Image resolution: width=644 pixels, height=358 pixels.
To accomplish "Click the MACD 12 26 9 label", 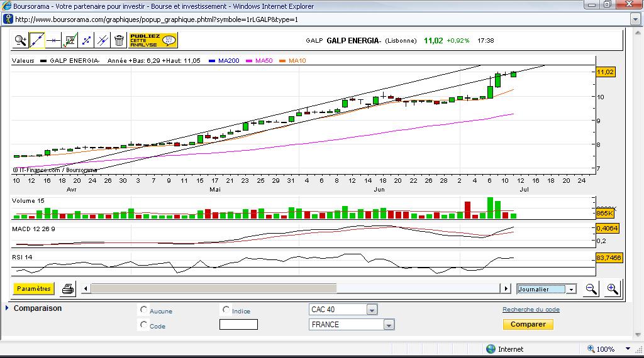I will [x=33, y=229].
